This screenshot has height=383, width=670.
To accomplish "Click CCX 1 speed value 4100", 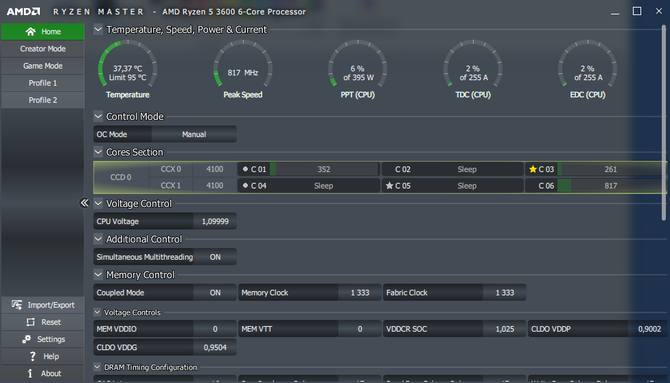I will pyautogui.click(x=215, y=186).
